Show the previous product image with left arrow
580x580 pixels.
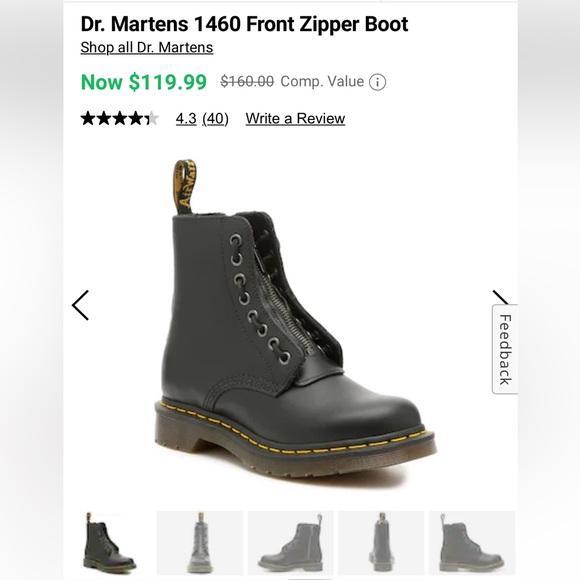tap(81, 305)
